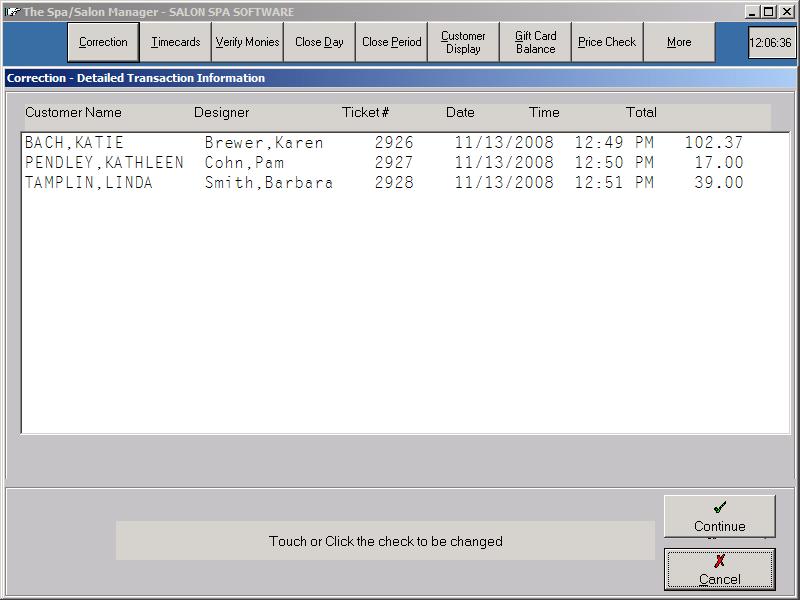Minimize the Spa/Salon Manager window
This screenshot has width=800, height=600.
pyautogui.click(x=752, y=12)
